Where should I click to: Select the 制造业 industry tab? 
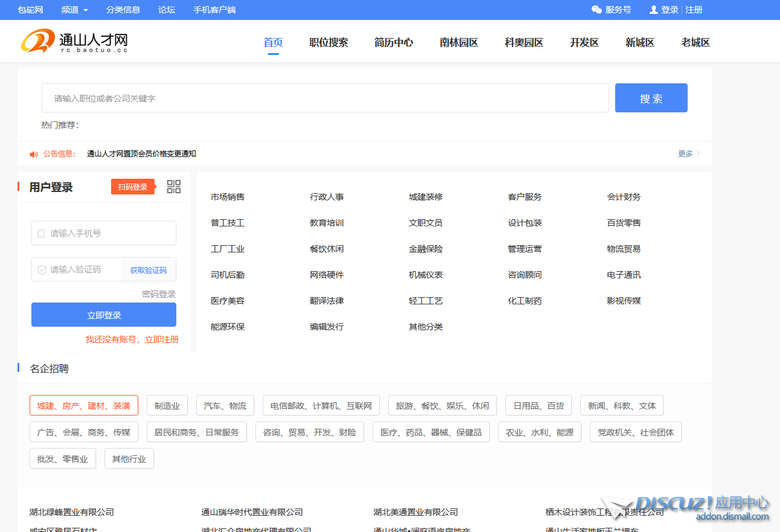click(167, 405)
